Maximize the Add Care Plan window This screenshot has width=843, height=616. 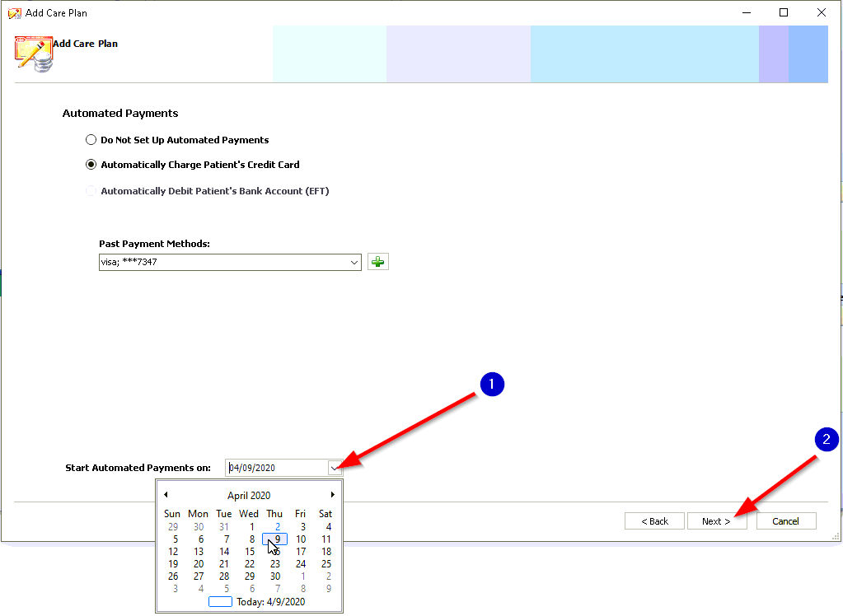[x=784, y=12]
